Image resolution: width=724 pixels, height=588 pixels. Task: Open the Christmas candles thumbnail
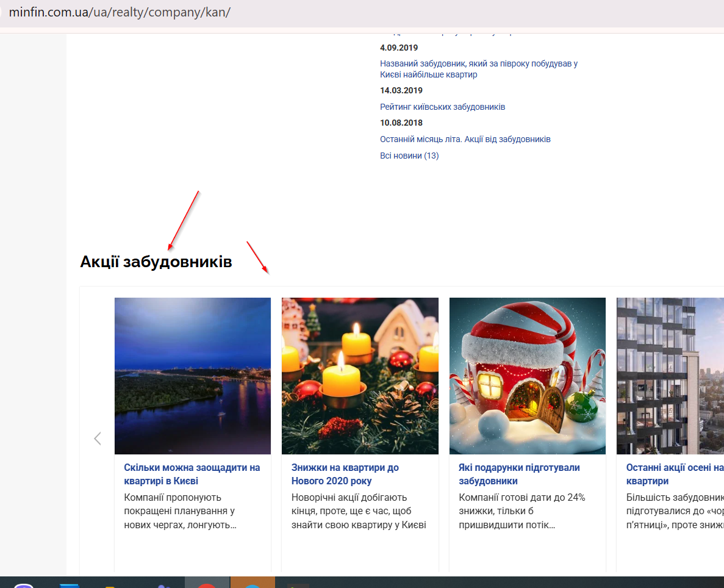point(360,376)
